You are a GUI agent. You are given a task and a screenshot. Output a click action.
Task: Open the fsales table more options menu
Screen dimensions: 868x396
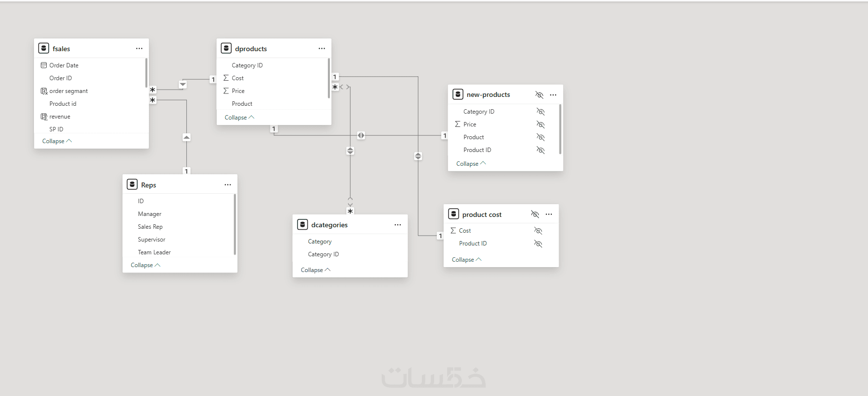[x=139, y=49]
